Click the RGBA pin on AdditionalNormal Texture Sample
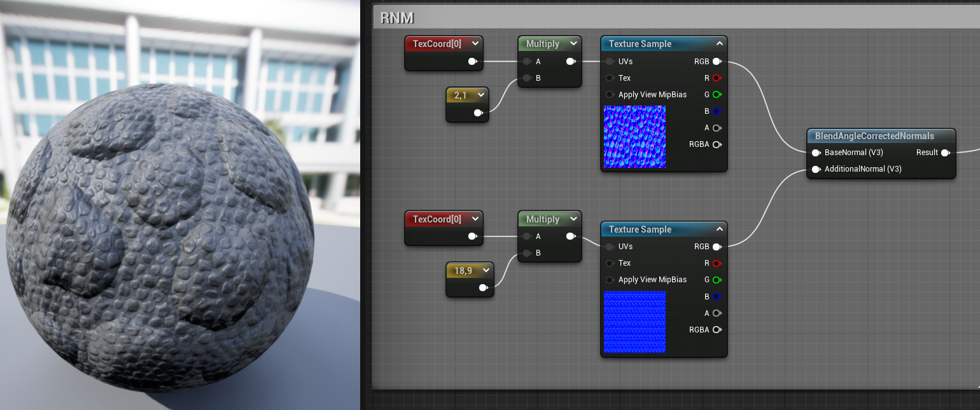Screen dimensions: 980x410 click(717, 329)
